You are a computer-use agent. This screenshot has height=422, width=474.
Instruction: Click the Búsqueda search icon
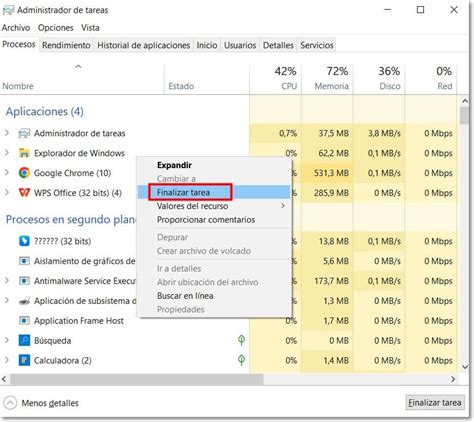click(24, 340)
